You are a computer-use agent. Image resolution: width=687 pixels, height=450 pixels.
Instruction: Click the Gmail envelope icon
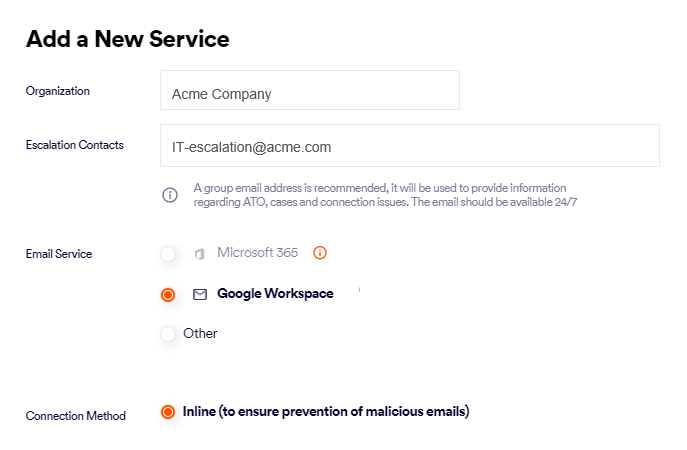point(199,295)
